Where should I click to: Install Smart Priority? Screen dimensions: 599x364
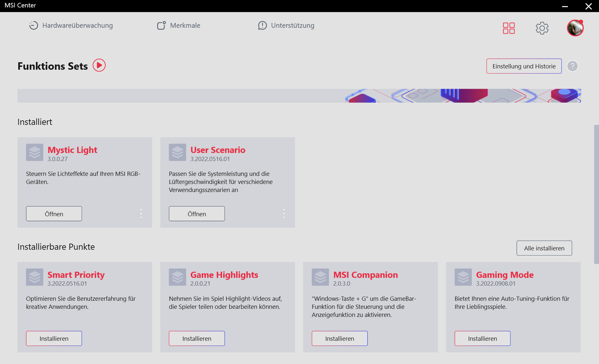(x=54, y=339)
